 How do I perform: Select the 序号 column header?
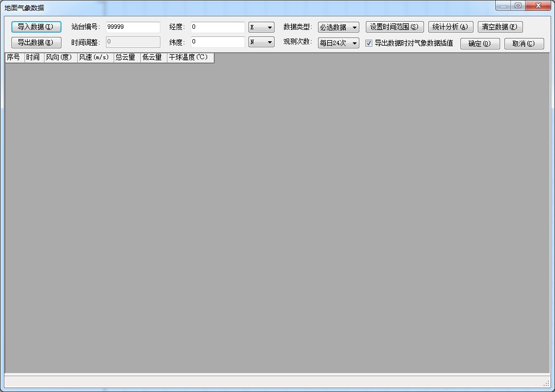coord(14,58)
